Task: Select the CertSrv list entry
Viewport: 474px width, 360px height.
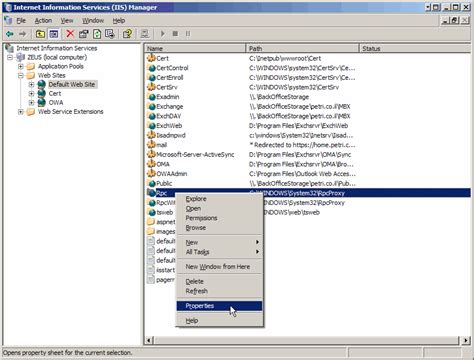Action: pyautogui.click(x=167, y=87)
